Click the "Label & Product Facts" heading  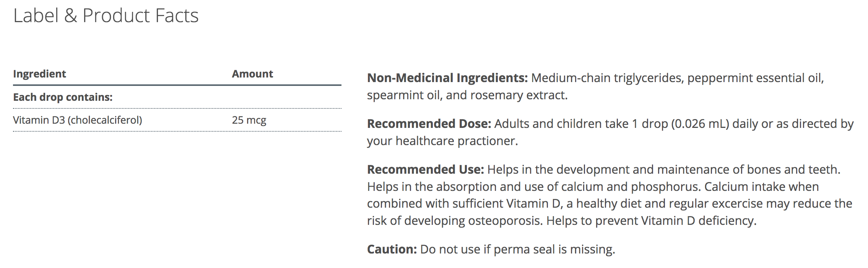(106, 16)
